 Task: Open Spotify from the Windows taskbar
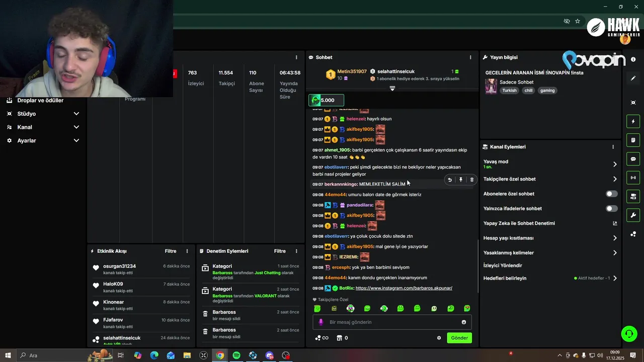(236, 355)
